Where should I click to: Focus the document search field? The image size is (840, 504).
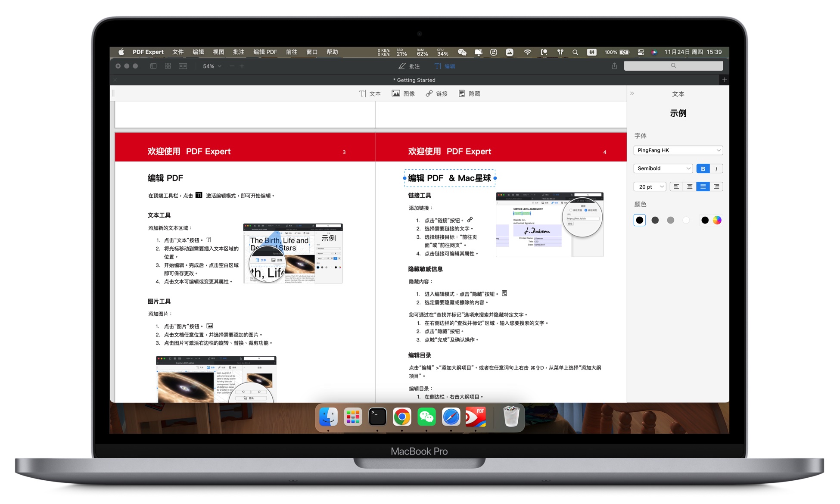tap(673, 66)
